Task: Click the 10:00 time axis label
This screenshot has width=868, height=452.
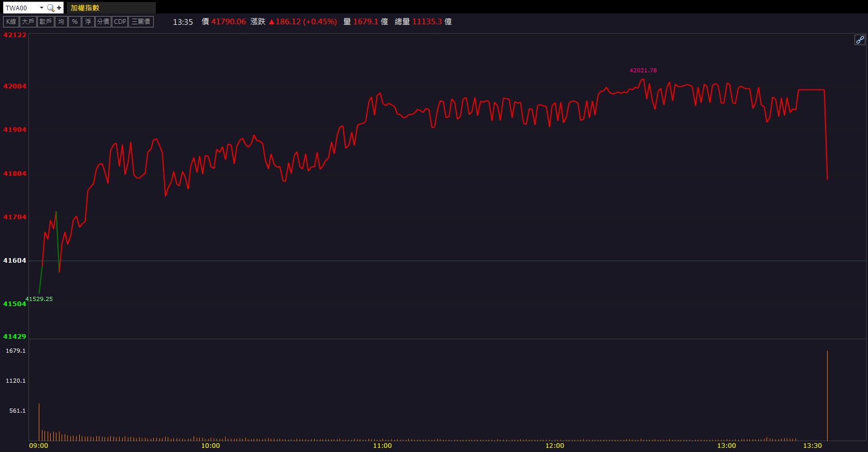Action: click(210, 446)
